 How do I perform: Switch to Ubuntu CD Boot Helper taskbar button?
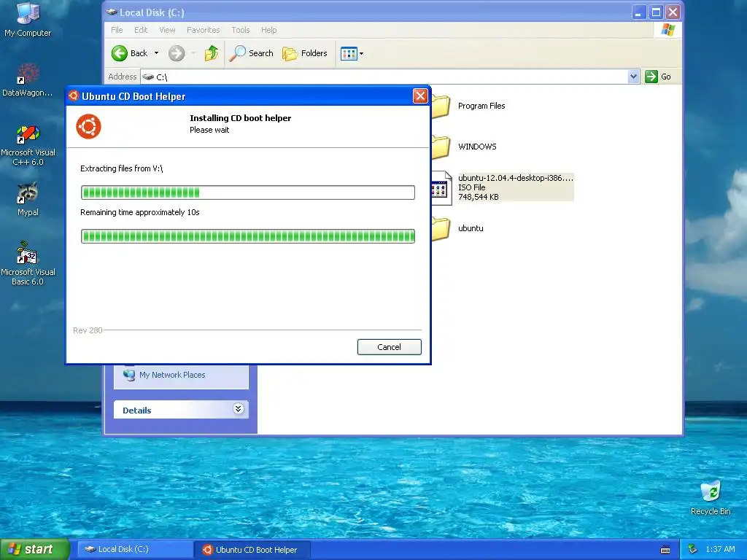(x=252, y=550)
